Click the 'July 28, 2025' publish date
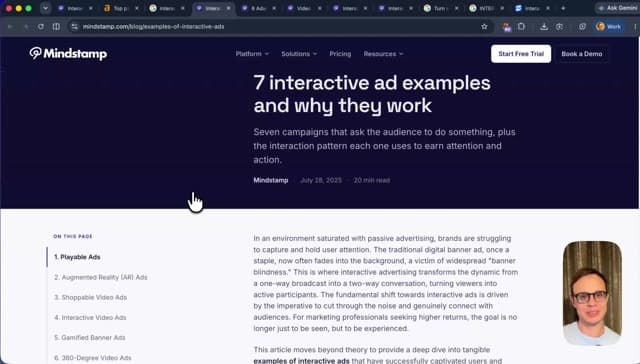Image resolution: width=640 pixels, height=364 pixels. click(321, 180)
